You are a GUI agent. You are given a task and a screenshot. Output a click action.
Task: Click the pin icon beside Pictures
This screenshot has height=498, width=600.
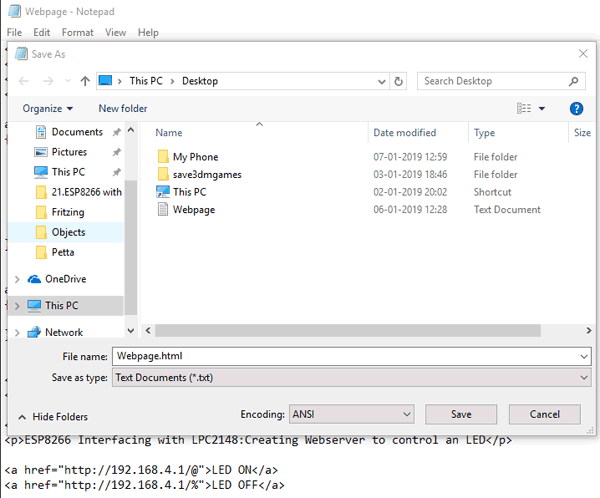point(116,152)
